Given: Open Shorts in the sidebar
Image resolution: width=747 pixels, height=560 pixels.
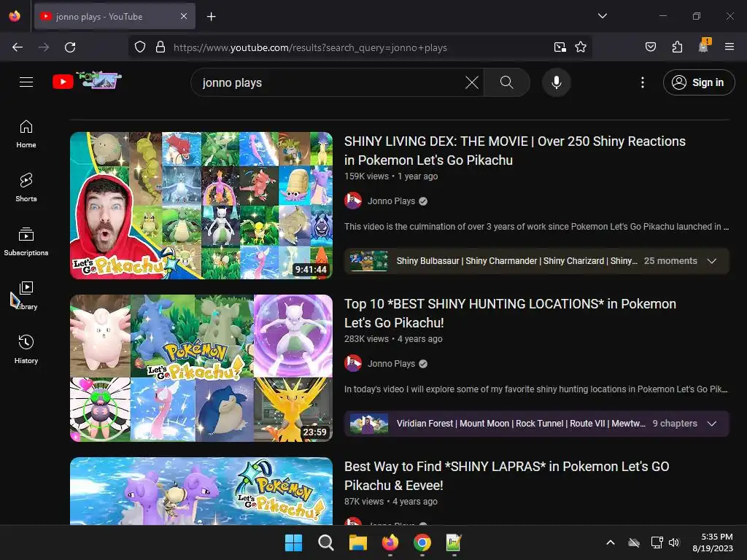Looking at the screenshot, I should pyautogui.click(x=26, y=188).
